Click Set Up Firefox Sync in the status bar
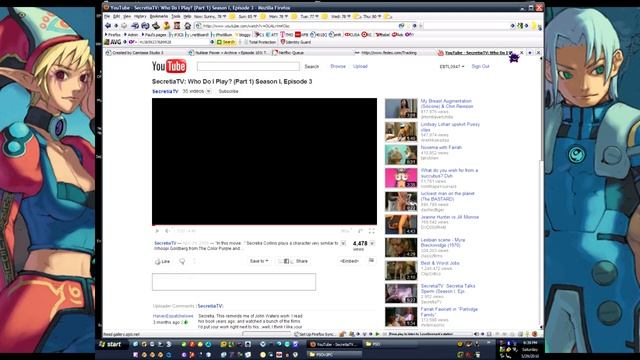Viewport: 640px width, 360px height. click(315, 334)
